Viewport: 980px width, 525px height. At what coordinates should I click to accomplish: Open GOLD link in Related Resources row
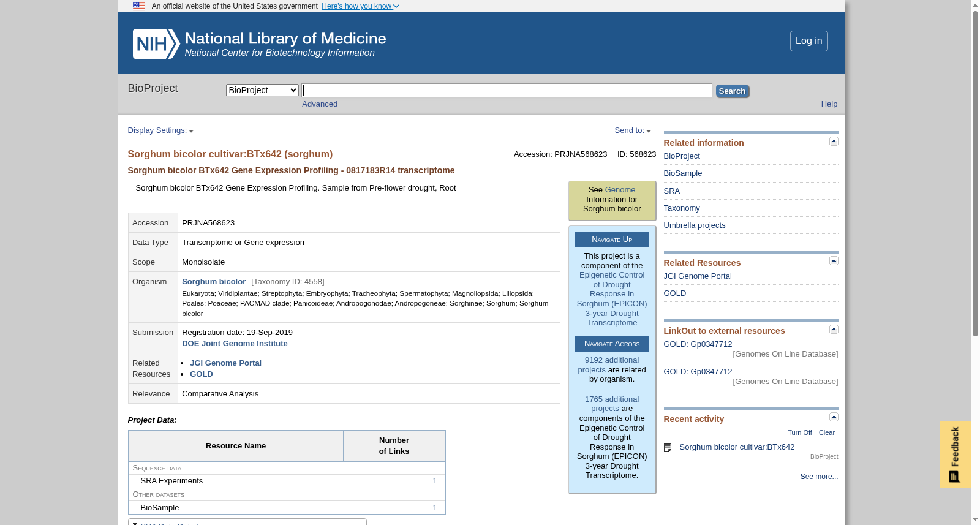pos(202,374)
